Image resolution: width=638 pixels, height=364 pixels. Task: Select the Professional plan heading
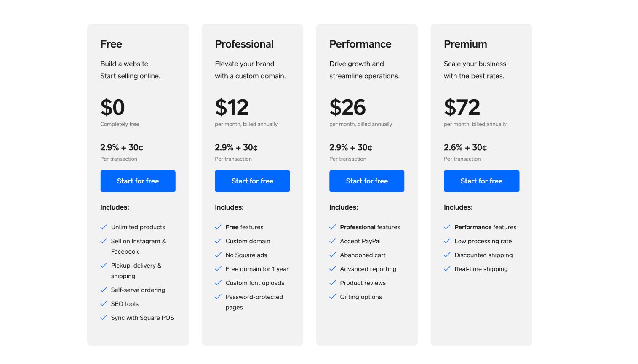244,44
